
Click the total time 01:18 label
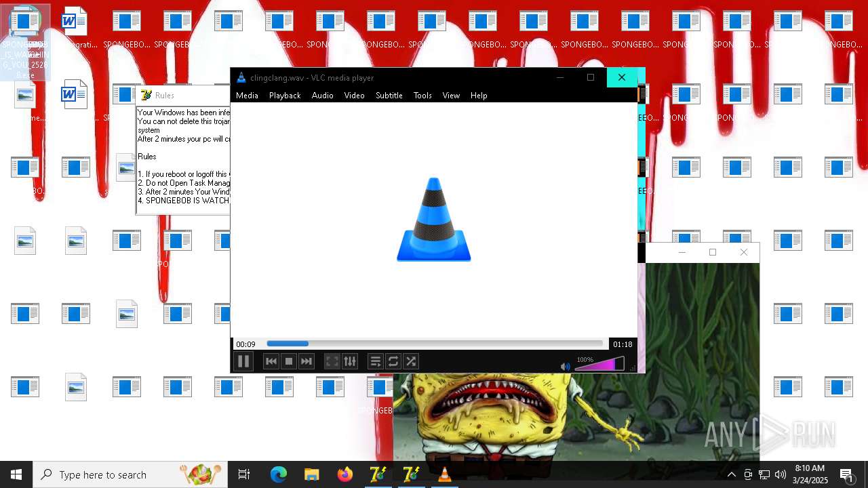[623, 344]
